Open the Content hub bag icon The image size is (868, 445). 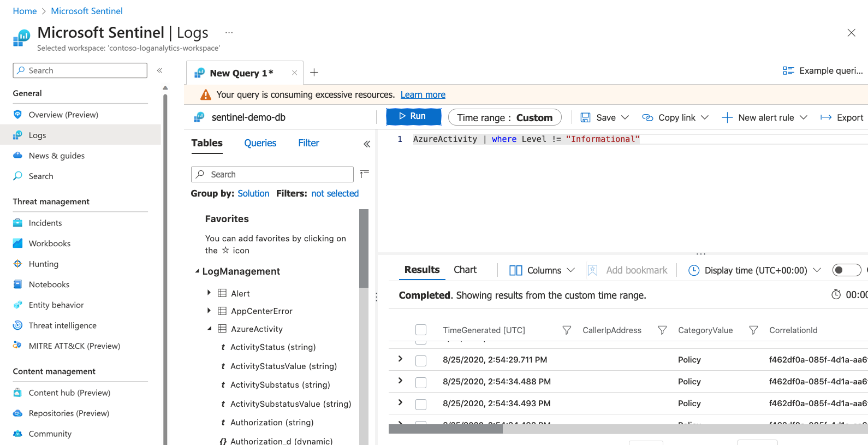pos(17,393)
